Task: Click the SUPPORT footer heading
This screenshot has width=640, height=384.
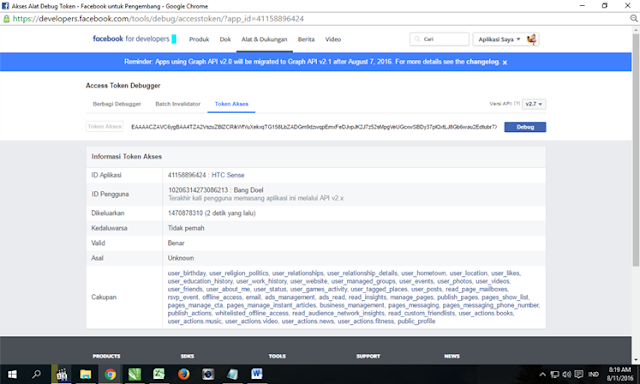Action: [368, 356]
